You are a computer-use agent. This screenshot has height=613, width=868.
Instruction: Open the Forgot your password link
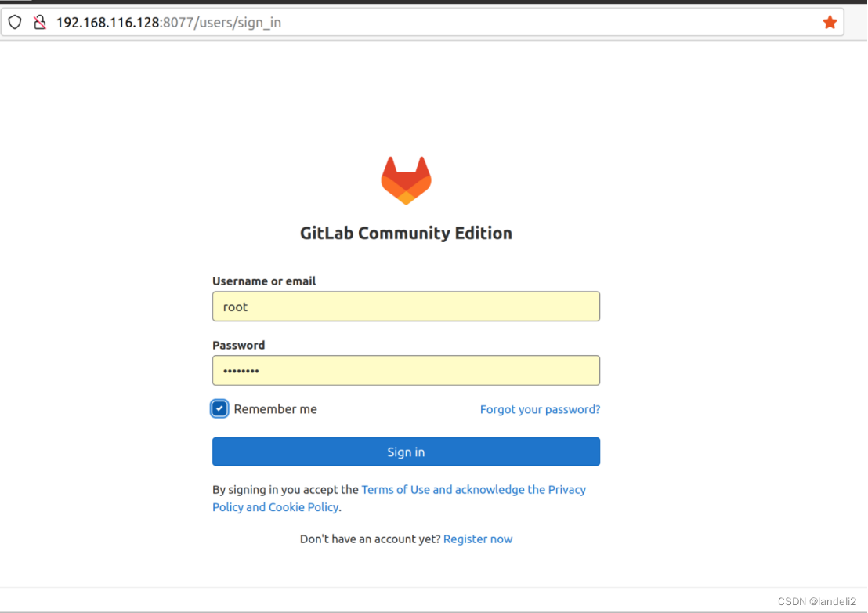point(540,409)
